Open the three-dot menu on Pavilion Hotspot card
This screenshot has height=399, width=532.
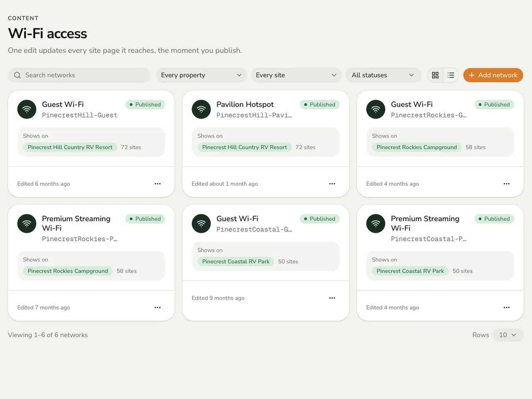332,184
